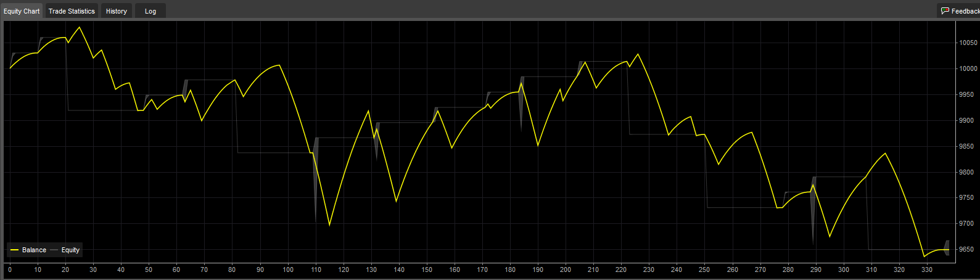The height and width of the screenshot is (280, 980).
Task: Click the Feedback speech bubble icon
Action: coord(945,11)
